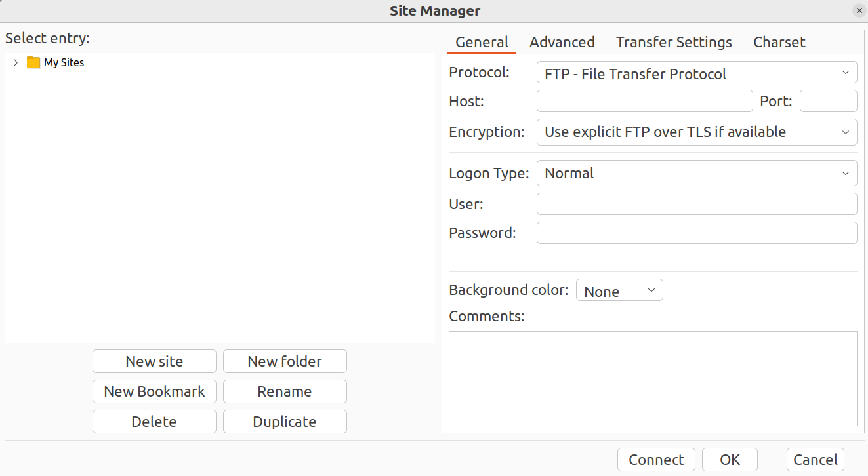Click the Duplicate button

click(x=285, y=422)
